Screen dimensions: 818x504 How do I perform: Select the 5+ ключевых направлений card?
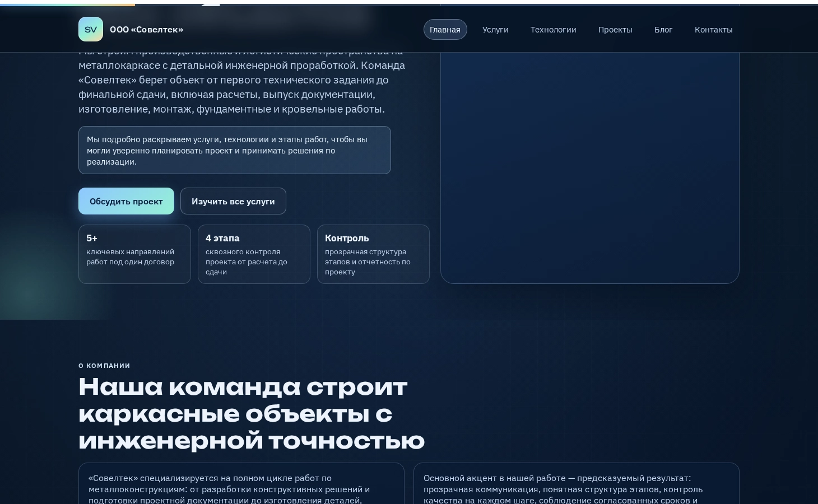point(134,254)
